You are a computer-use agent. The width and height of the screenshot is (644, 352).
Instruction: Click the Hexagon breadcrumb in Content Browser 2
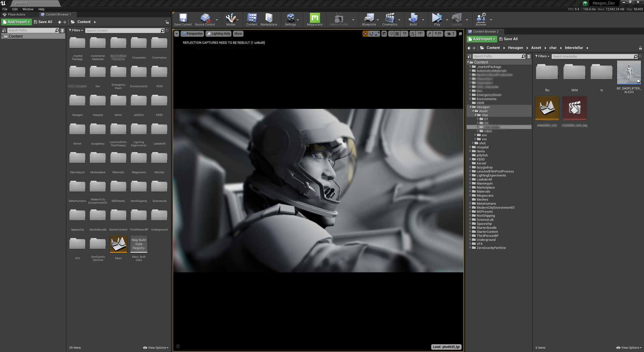pos(516,48)
